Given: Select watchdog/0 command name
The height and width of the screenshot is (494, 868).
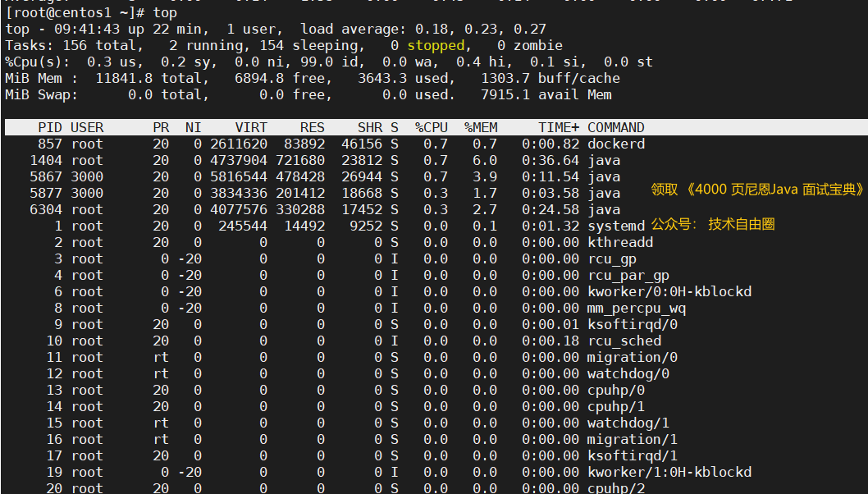Looking at the screenshot, I should click(x=628, y=374).
